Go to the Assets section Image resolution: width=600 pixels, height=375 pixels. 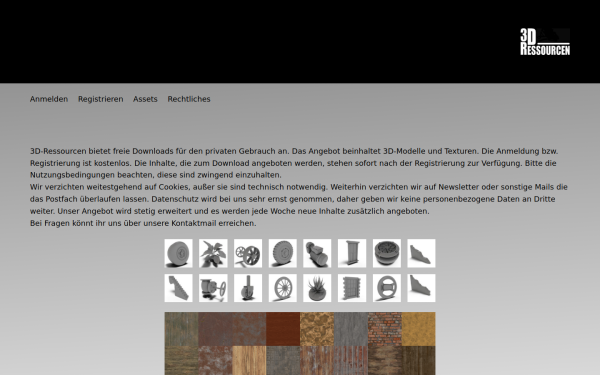[145, 99]
